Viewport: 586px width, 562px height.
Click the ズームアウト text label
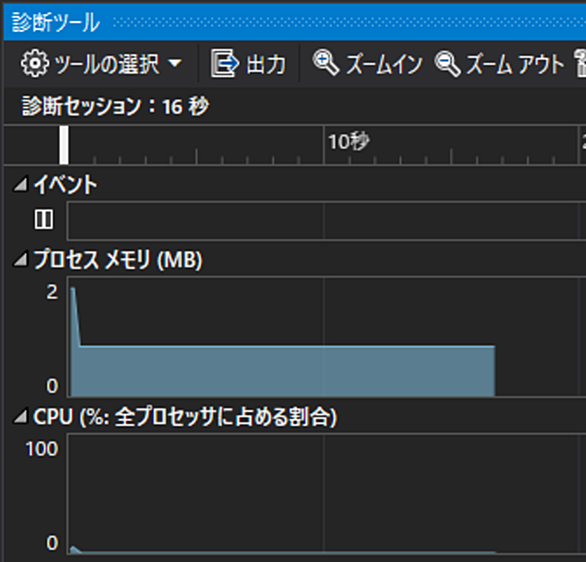515,64
